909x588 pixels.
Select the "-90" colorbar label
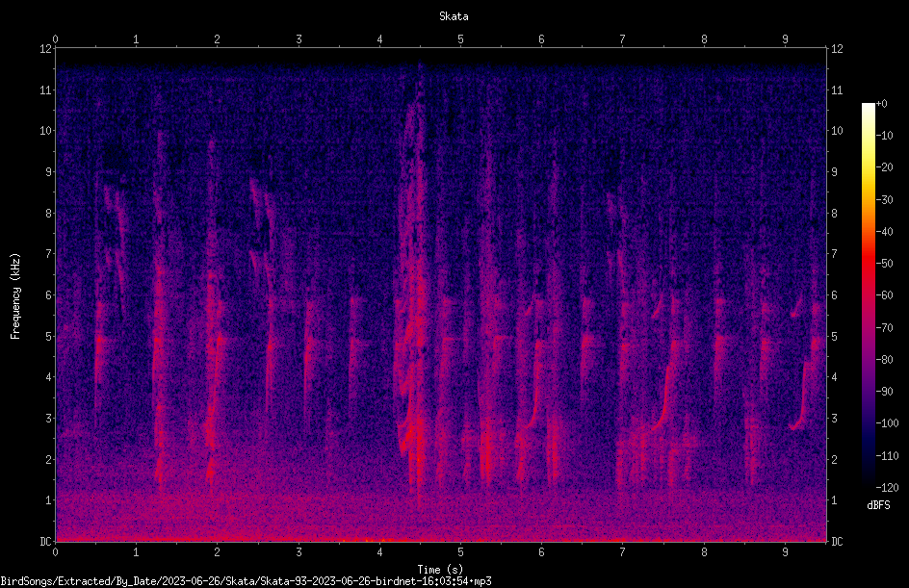coord(885,392)
